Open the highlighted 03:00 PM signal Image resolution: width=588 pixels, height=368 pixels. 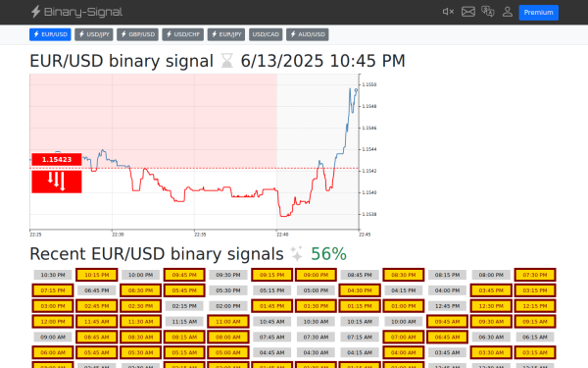(53, 306)
